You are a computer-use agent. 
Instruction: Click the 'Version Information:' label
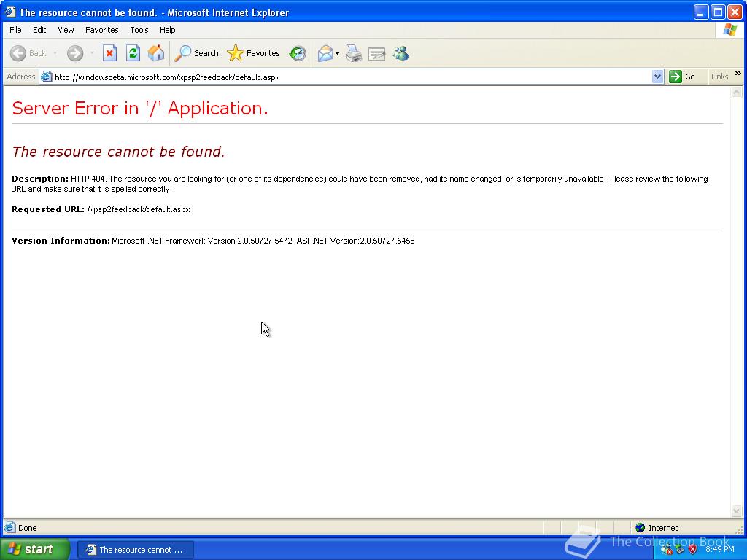61,241
